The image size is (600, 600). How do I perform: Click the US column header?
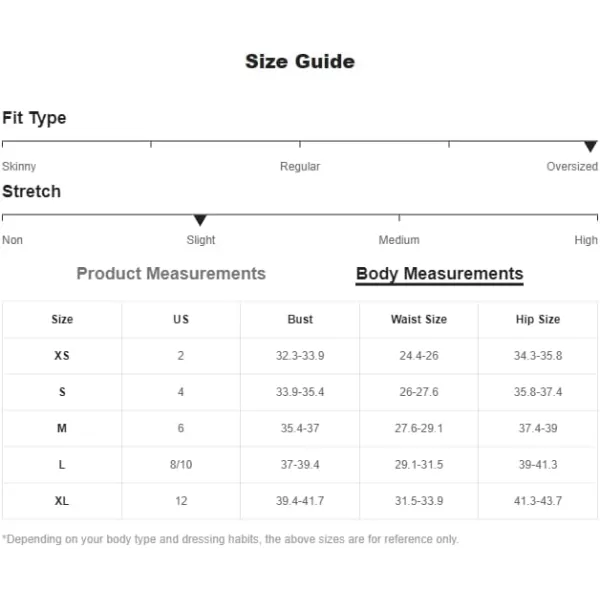point(181,319)
